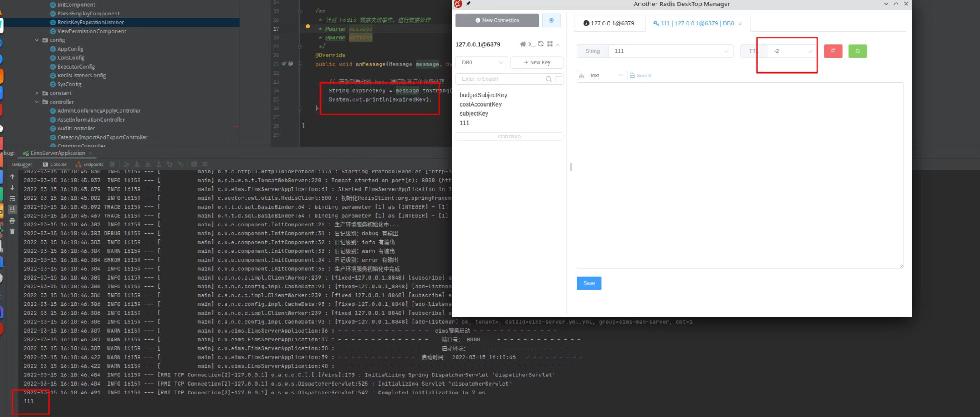Image resolution: width=980 pixels, height=417 pixels.
Task: Click the Step Over debugger toolbar icon
Action: tap(126, 164)
